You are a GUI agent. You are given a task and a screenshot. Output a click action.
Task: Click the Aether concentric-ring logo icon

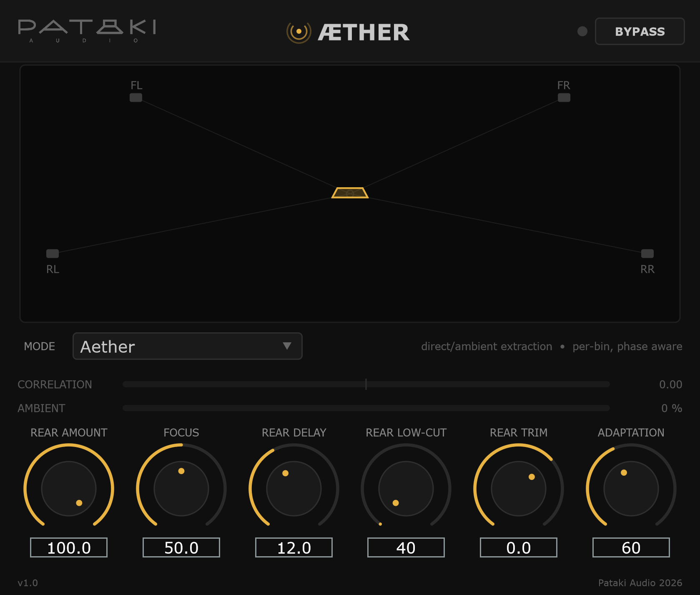coord(299,32)
